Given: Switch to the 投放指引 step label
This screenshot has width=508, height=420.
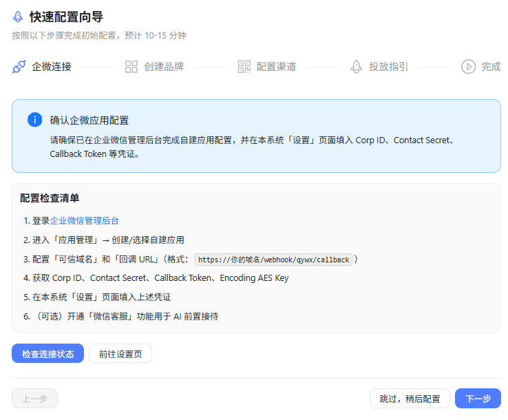Looking at the screenshot, I should tap(388, 67).
